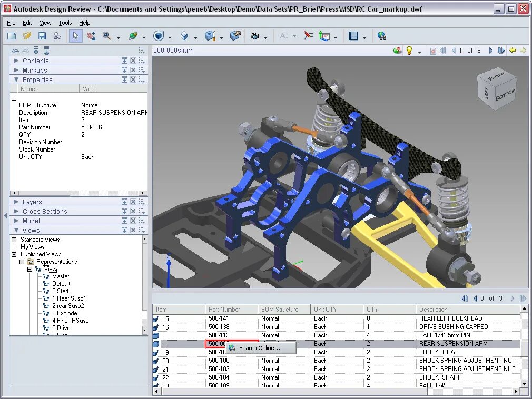The width and height of the screenshot is (532, 399).
Task: Open the Edit menu
Action: coord(27,23)
